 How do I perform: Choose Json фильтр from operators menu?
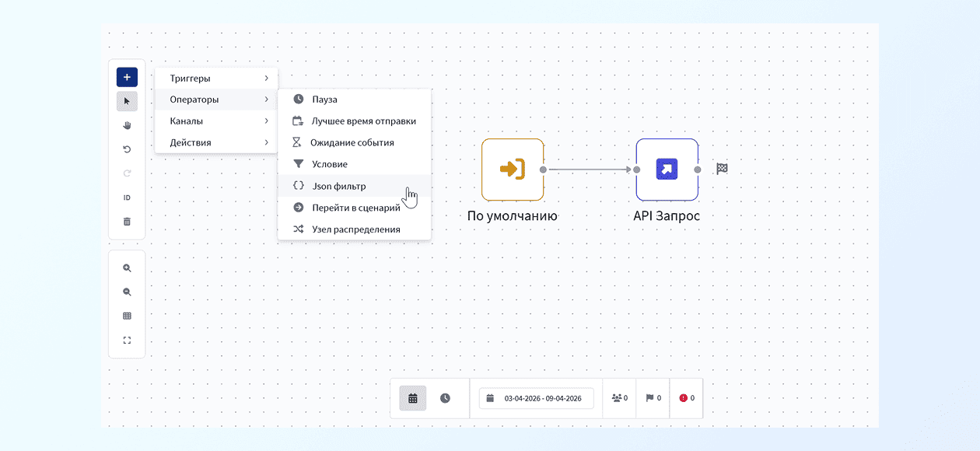click(x=339, y=187)
